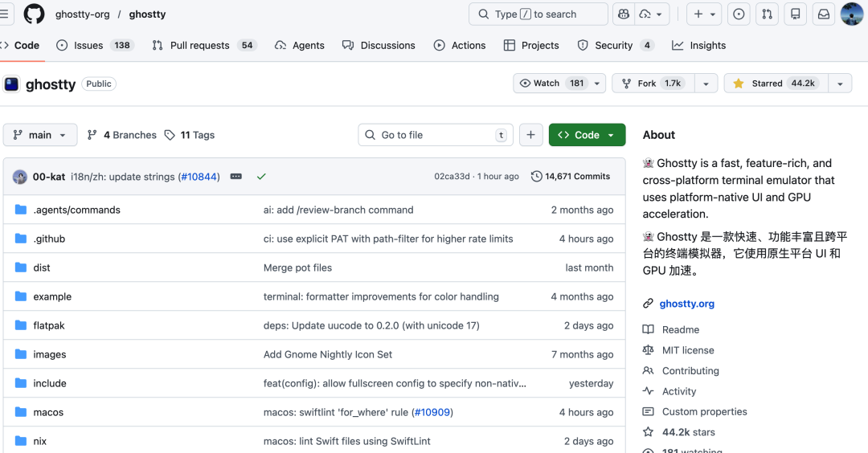Open Custom properties link
The width and height of the screenshot is (868, 453).
coord(704,411)
